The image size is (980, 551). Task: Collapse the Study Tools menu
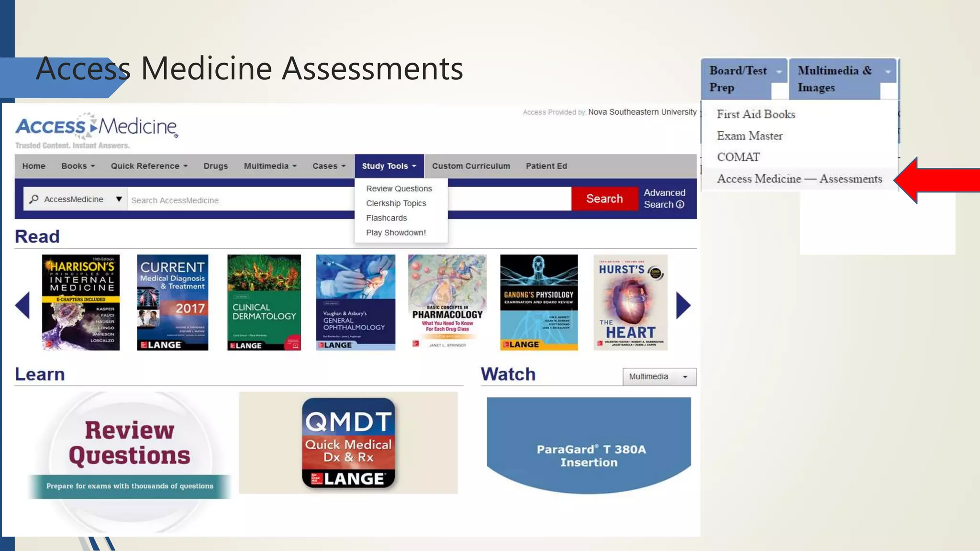(389, 166)
